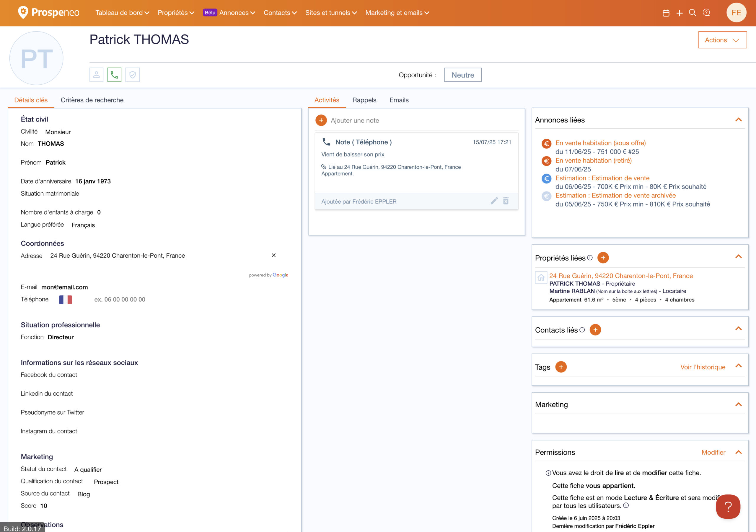Open the help circle icon in header

pos(706,13)
